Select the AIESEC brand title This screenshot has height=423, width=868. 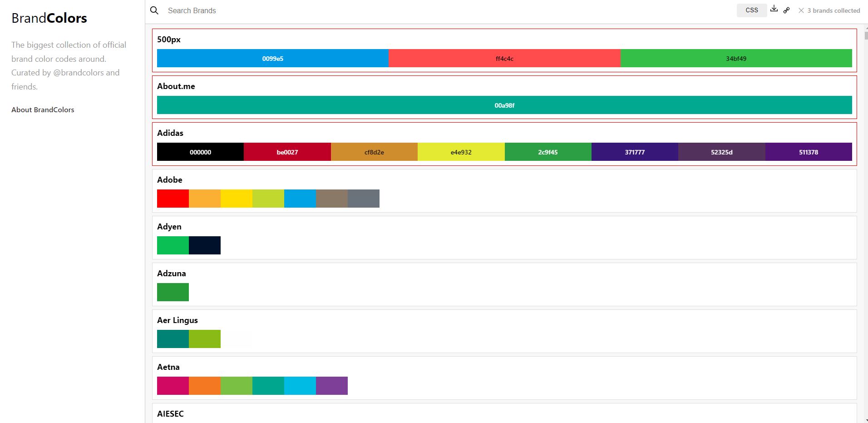pos(170,414)
